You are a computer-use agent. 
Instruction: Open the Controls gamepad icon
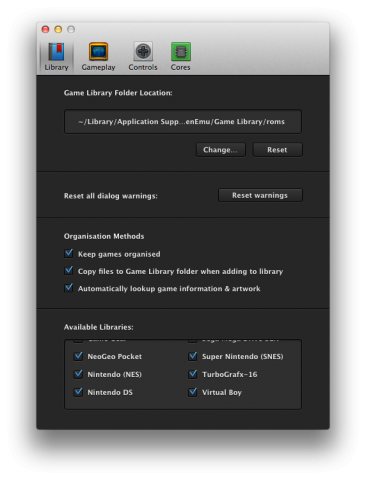point(143,51)
